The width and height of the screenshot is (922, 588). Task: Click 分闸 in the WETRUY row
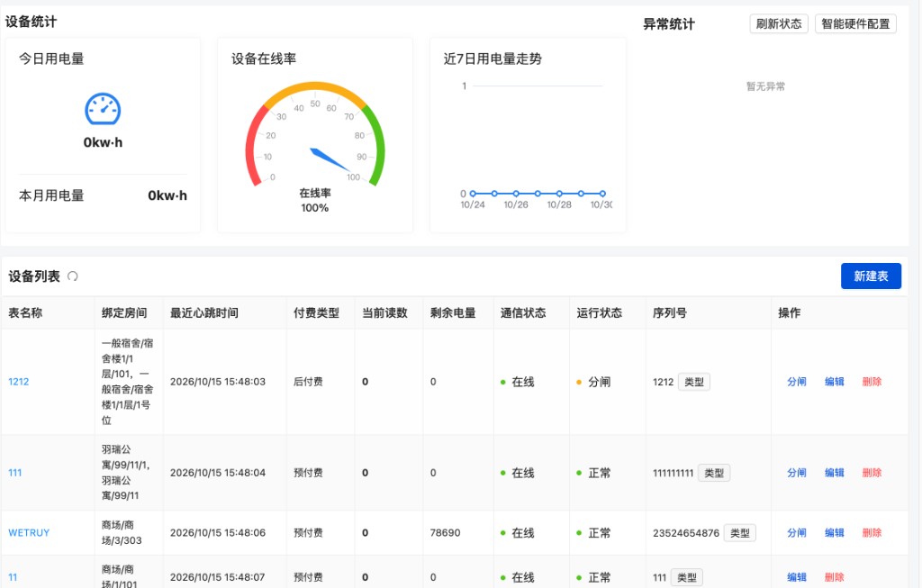click(x=797, y=533)
